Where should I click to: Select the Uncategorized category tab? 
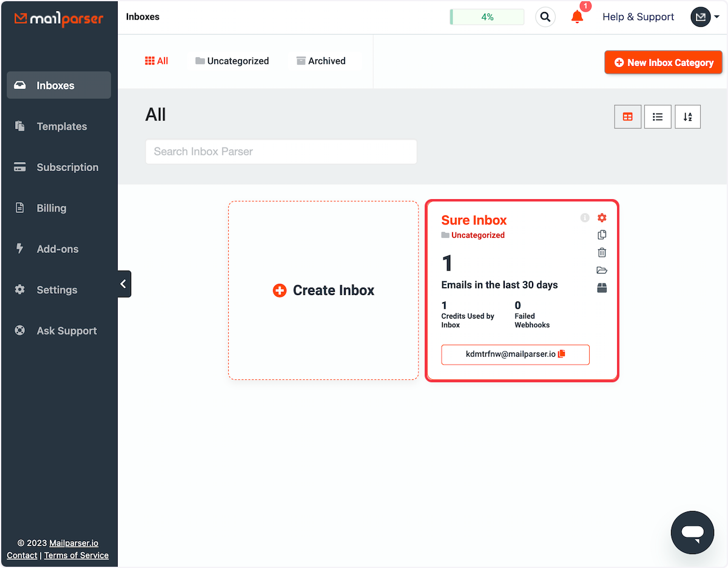(x=232, y=61)
